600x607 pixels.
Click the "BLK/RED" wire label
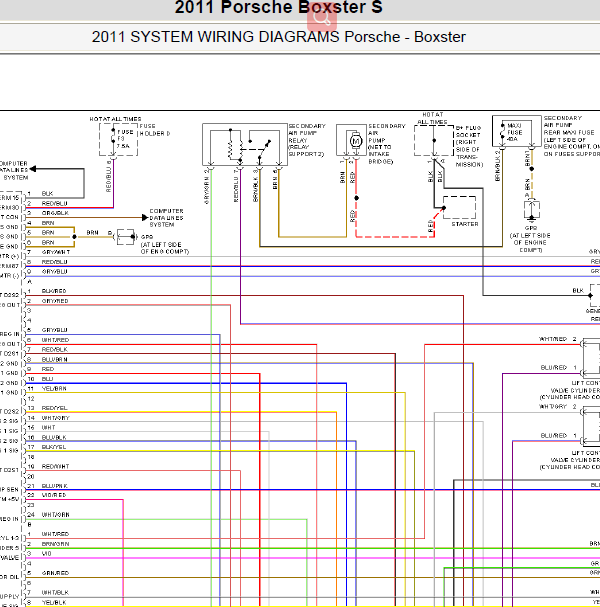click(54, 291)
